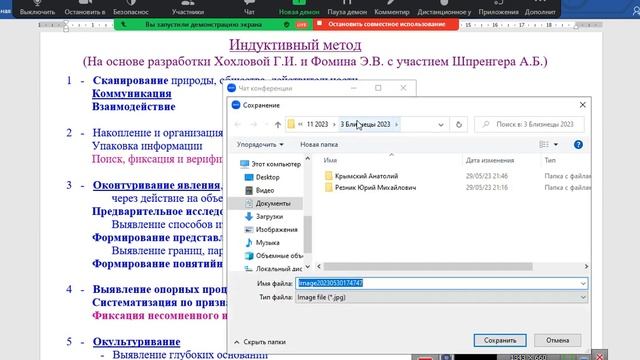Select Документы in the navigation pane
The height and width of the screenshot is (360, 640).
coord(267,203)
